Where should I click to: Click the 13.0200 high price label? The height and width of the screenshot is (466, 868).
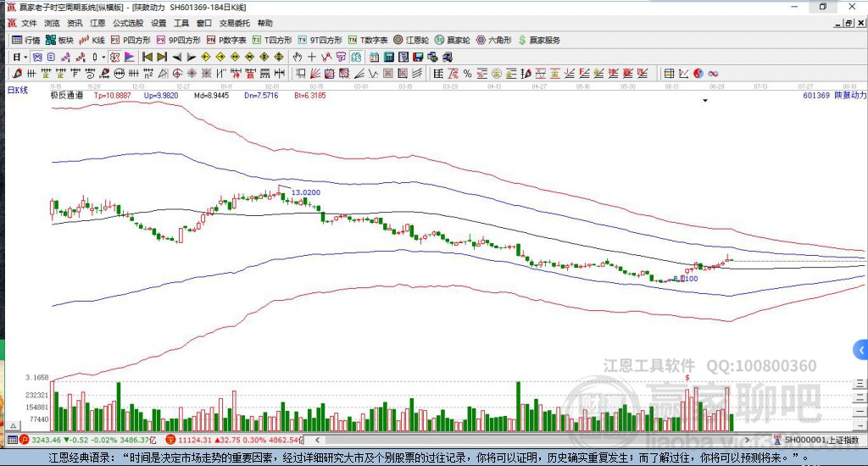pos(305,192)
